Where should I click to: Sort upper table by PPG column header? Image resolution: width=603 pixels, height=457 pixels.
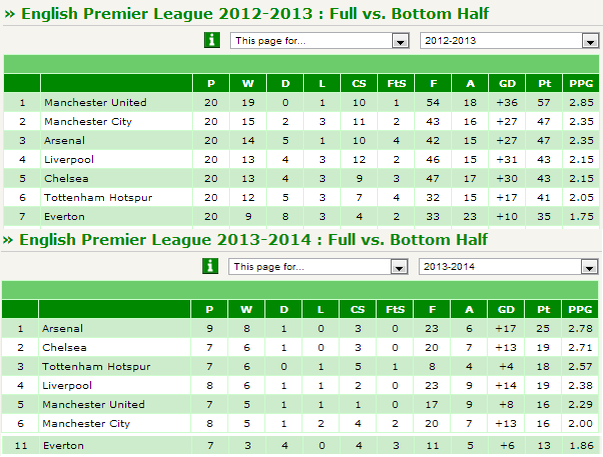[x=581, y=83]
